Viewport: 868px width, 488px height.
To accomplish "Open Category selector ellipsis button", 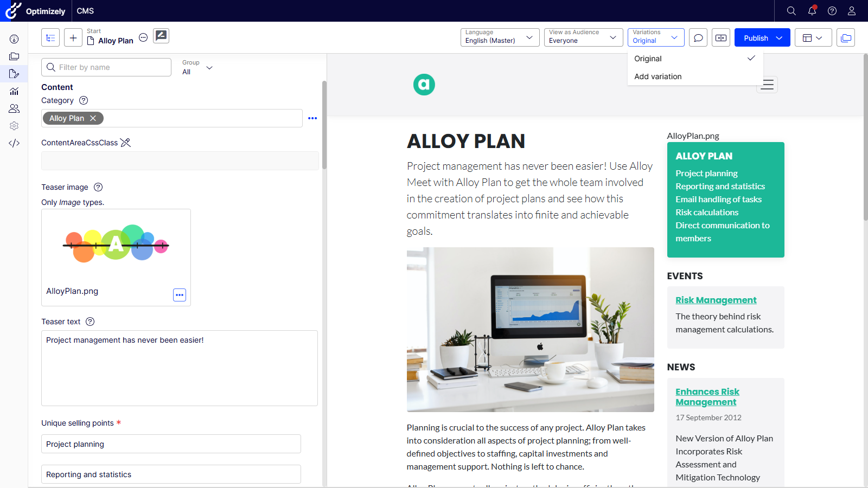I will pyautogui.click(x=312, y=118).
